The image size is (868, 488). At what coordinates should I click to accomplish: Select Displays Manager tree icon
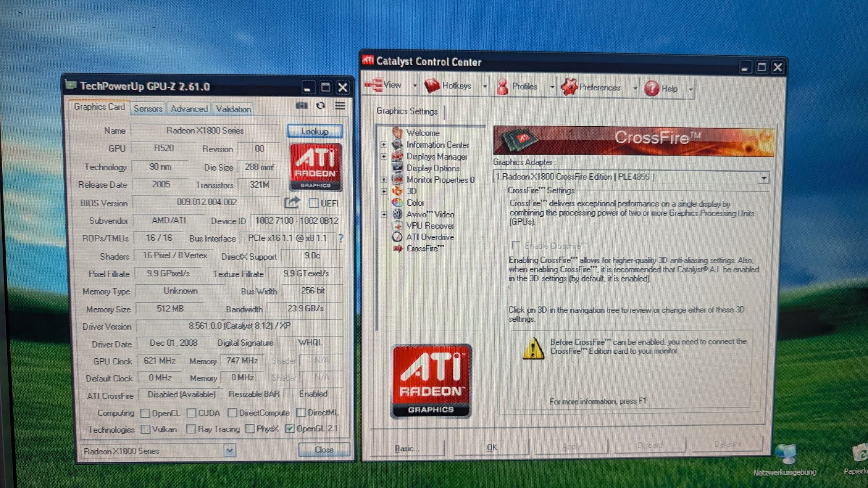click(397, 156)
